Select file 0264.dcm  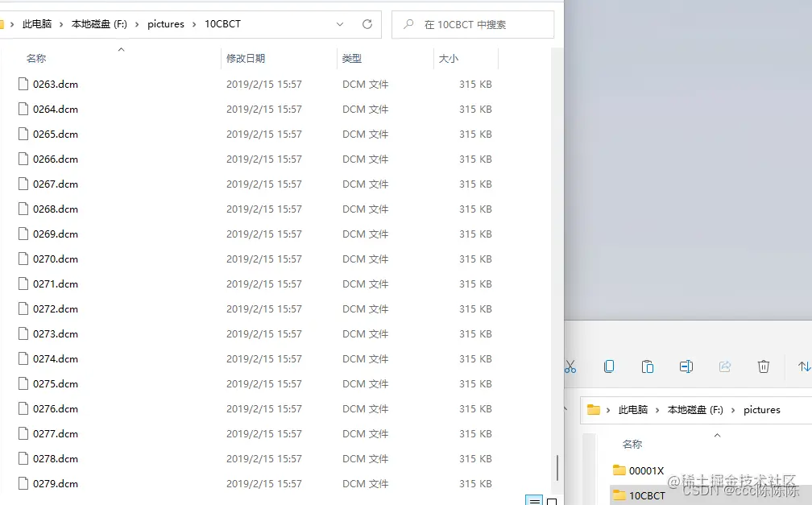tap(56, 109)
